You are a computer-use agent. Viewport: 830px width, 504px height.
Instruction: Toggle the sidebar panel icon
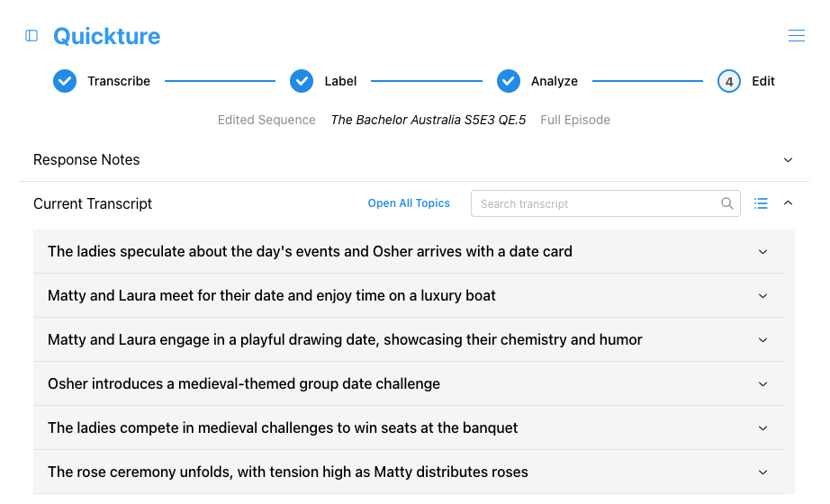tap(32, 35)
